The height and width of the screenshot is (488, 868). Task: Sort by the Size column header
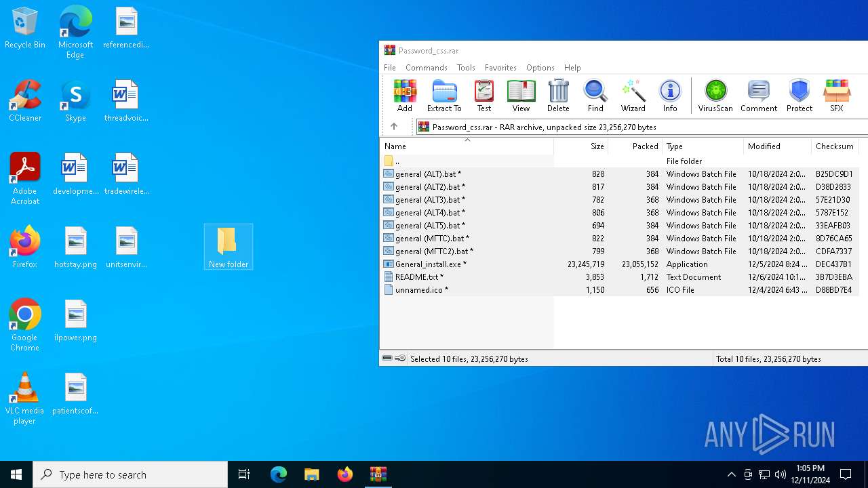click(581, 146)
